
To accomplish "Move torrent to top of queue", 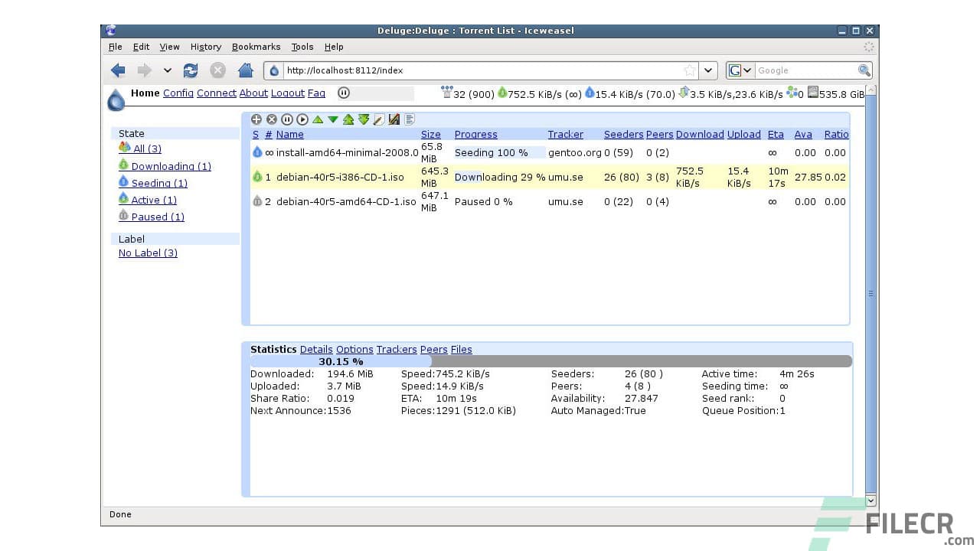I will [x=348, y=119].
